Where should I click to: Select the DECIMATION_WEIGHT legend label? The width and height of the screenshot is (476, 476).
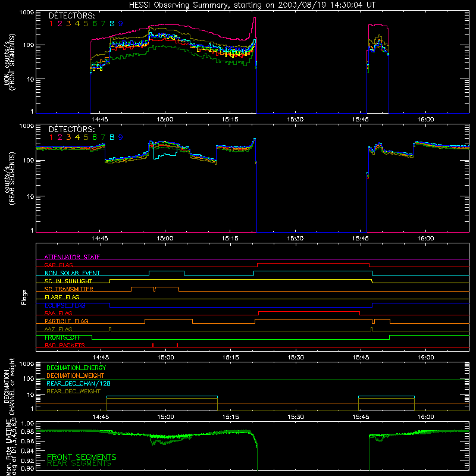click(76, 375)
